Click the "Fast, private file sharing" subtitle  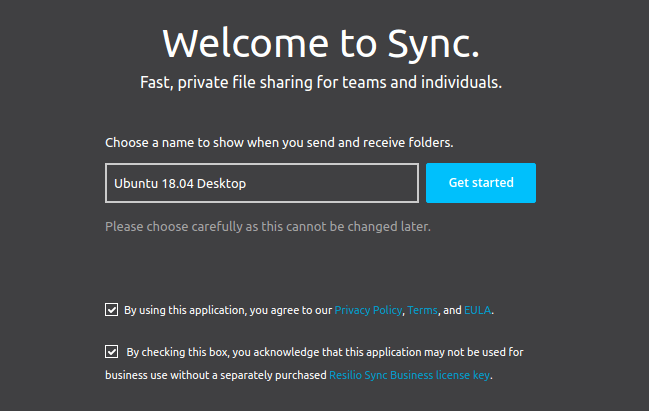point(321,82)
